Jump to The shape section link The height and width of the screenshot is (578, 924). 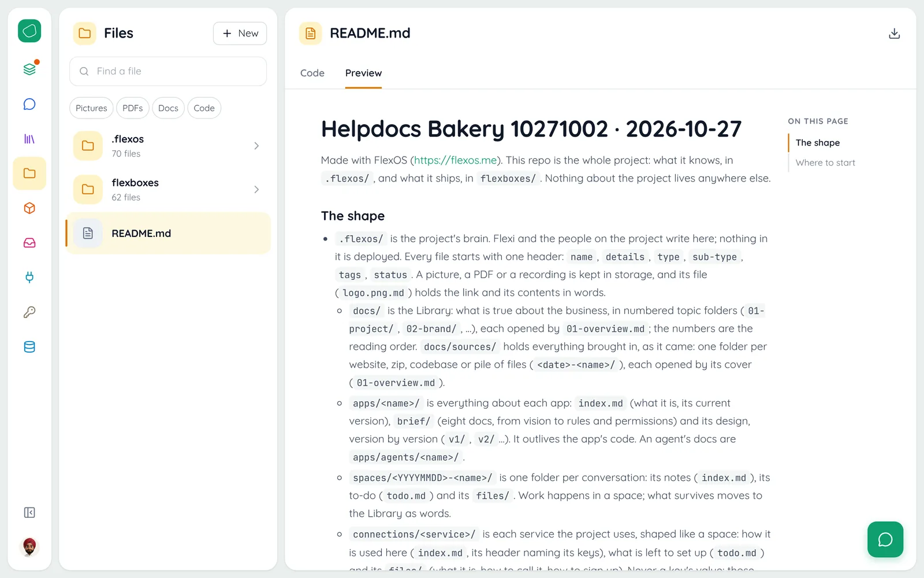[x=817, y=143]
